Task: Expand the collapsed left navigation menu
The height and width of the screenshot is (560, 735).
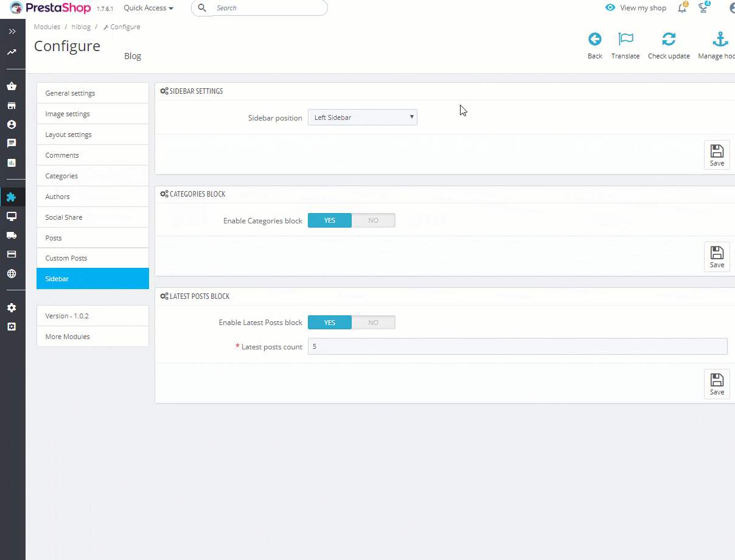Action: (x=12, y=31)
